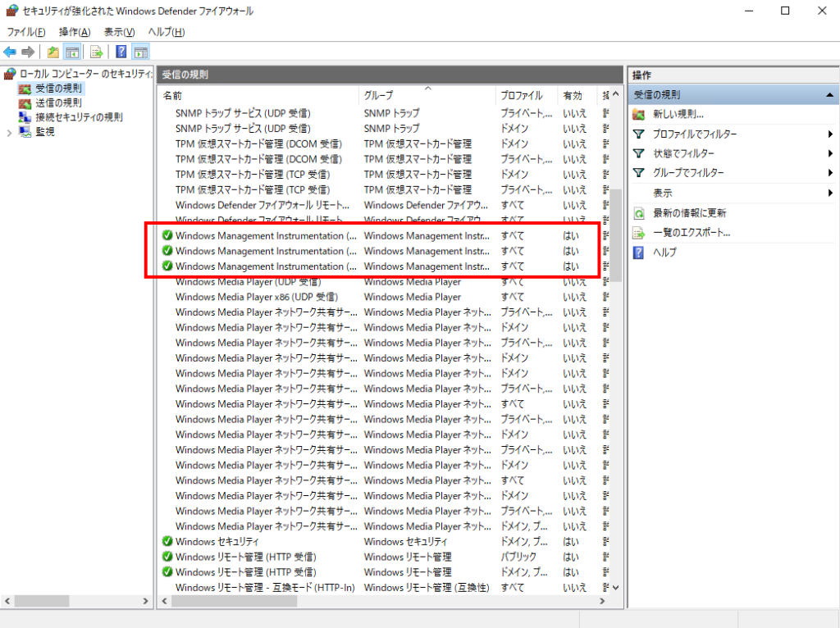Screen dimensions: 840x628
Task: Click the firewall app icon in the title bar
Action: [11, 10]
